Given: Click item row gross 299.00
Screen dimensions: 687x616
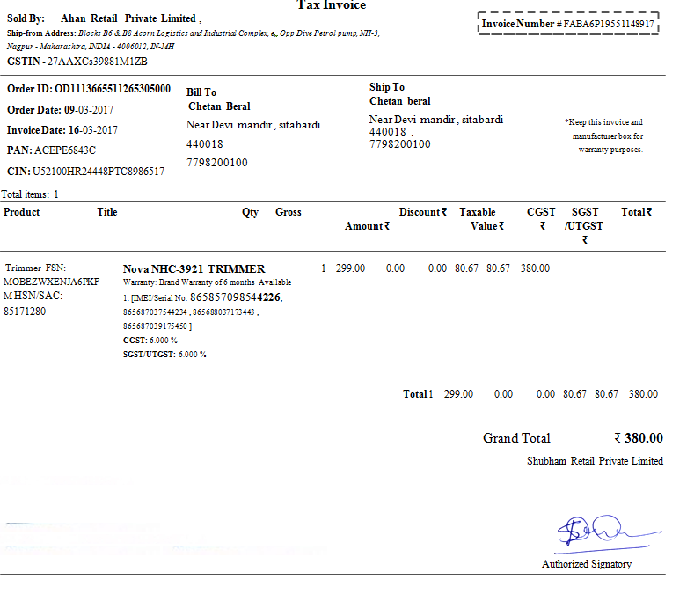Looking at the screenshot, I should [350, 268].
